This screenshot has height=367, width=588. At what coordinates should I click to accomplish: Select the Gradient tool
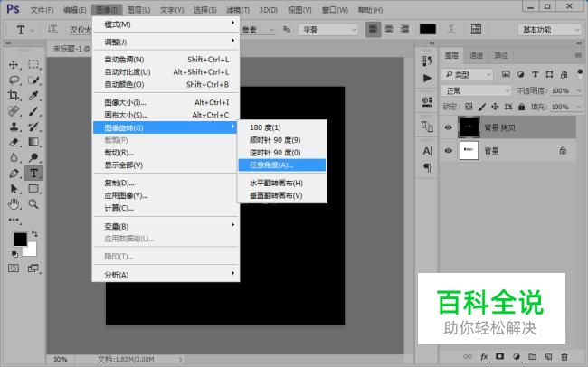33,142
